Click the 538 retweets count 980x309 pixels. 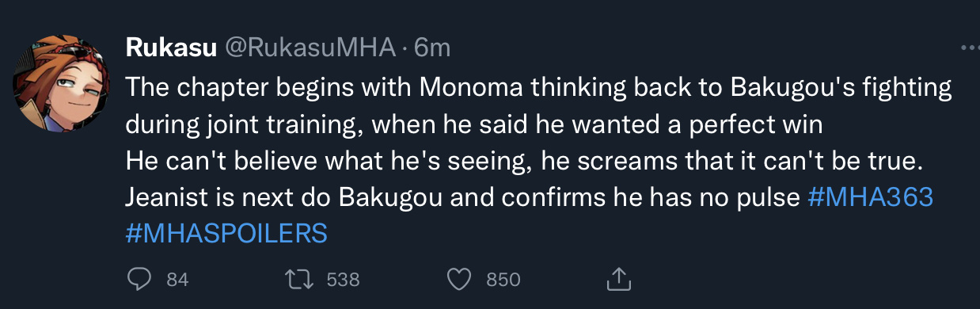[x=343, y=280]
